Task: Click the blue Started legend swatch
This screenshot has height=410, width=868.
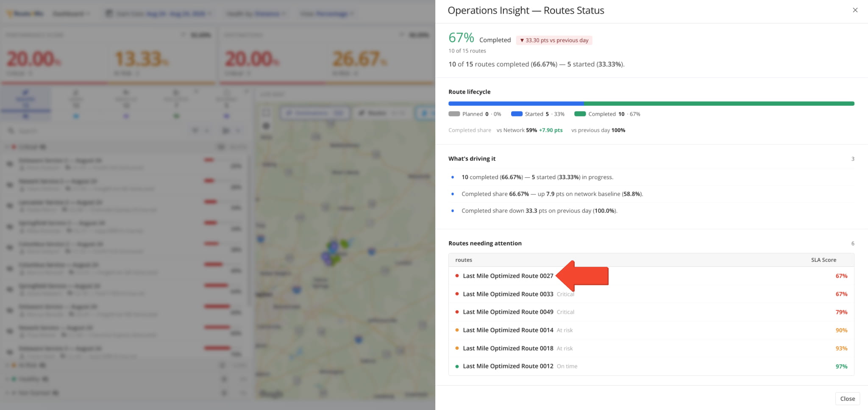Action: tap(517, 114)
